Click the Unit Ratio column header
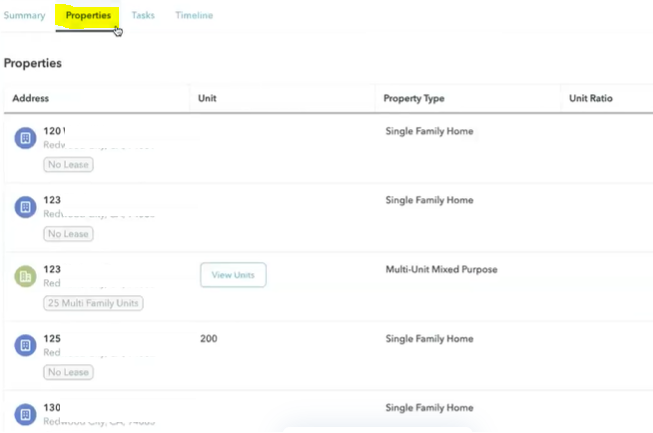 pyautogui.click(x=590, y=99)
